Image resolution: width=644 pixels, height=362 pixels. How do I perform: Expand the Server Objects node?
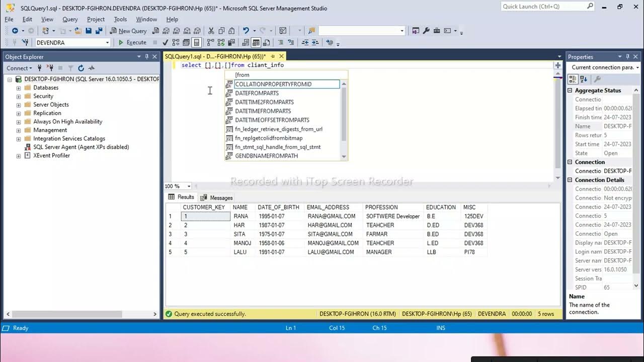[x=19, y=105]
